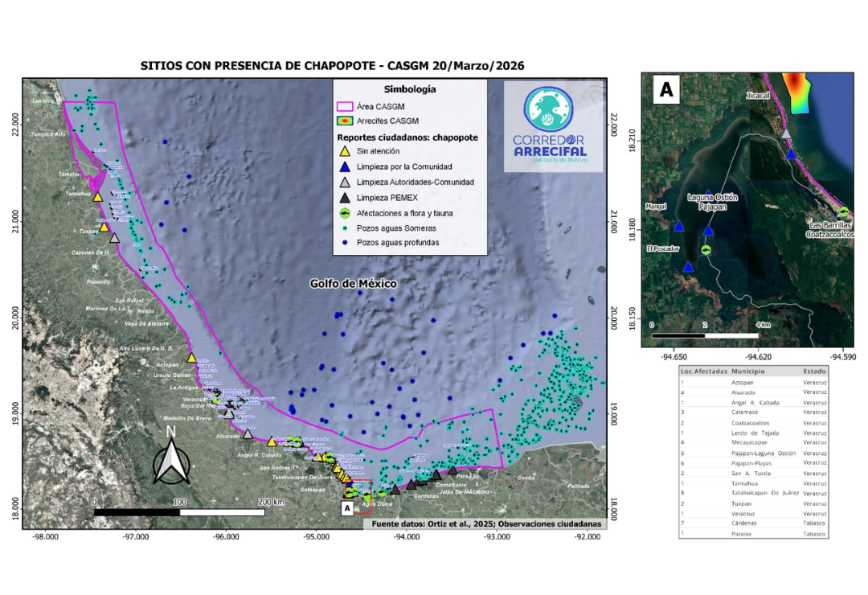Screen dimensions: 868x595
Task: Click the 'Estado' column header
Action: click(x=817, y=371)
